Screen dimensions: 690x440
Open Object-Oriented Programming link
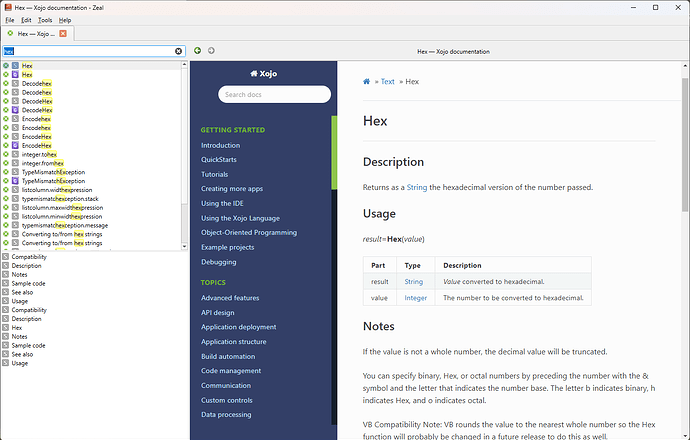pyautogui.click(x=249, y=233)
